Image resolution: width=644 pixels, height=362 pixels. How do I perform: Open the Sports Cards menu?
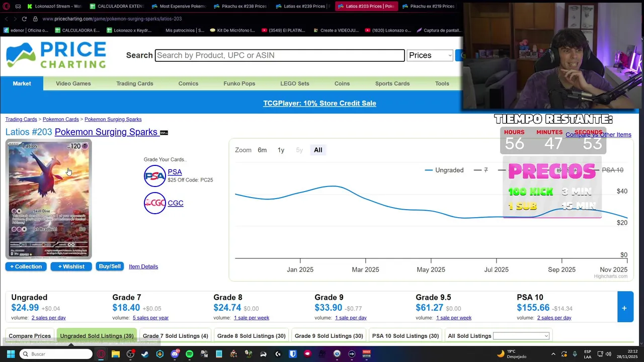click(392, 83)
